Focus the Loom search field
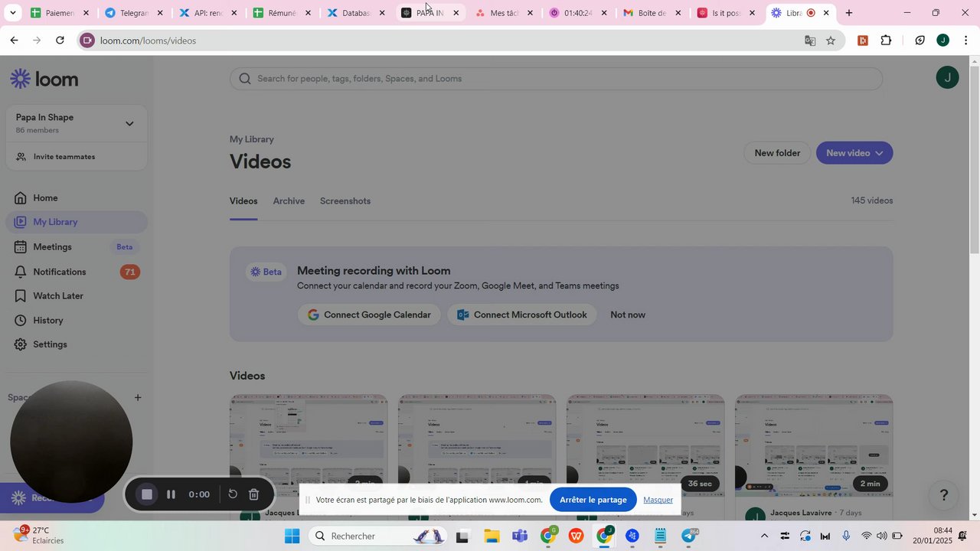Viewport: 980px width, 551px height. 556,78
